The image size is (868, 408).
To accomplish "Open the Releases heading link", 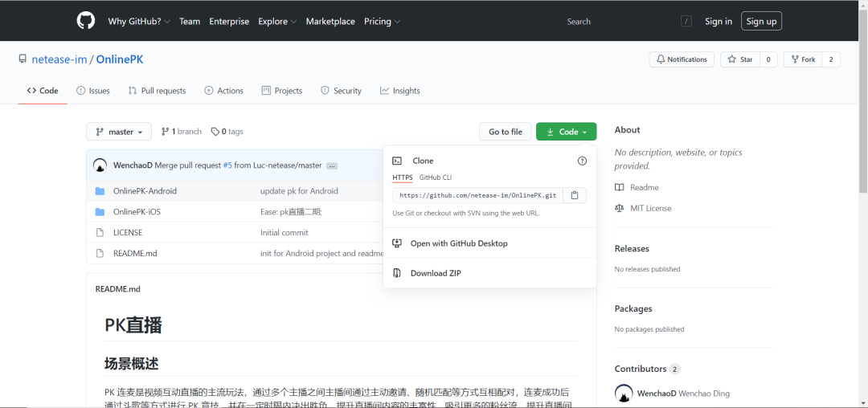I will coord(632,249).
